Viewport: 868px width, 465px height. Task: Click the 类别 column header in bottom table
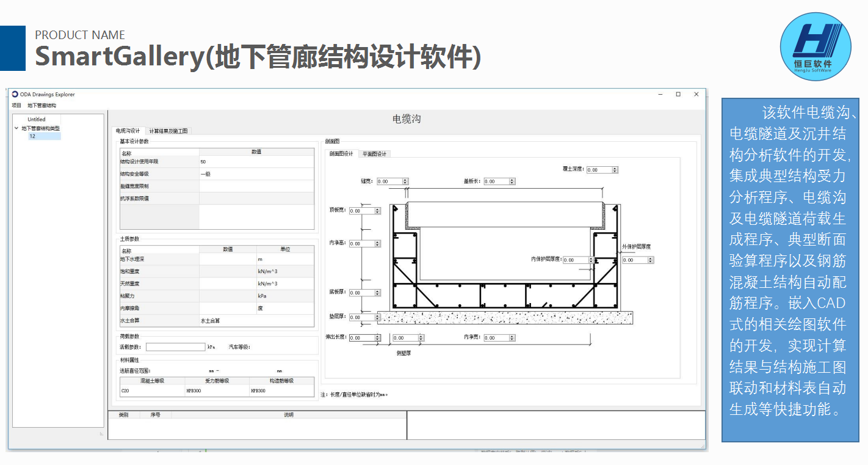124,415
